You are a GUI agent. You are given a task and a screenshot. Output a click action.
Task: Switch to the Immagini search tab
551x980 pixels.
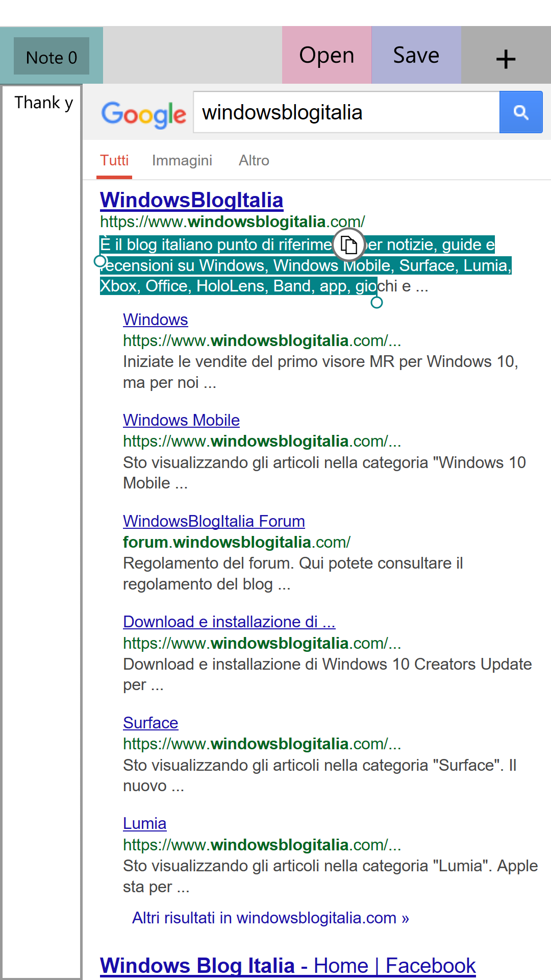coord(182,161)
